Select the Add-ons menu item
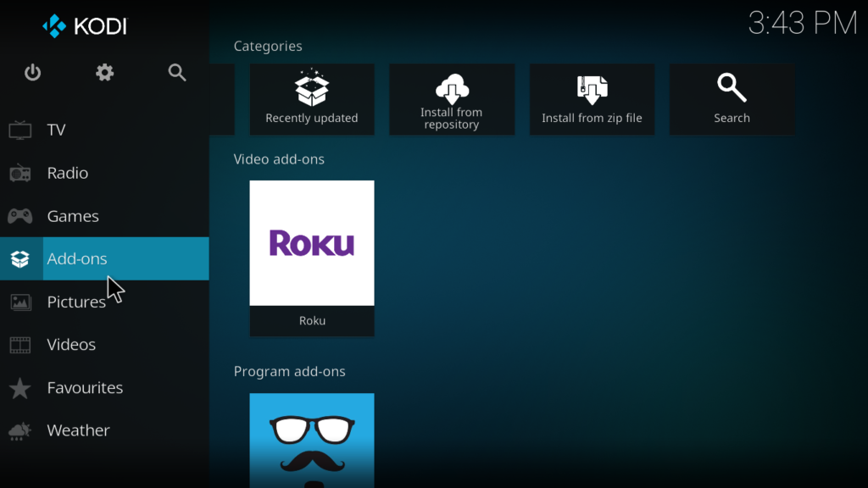 77,258
